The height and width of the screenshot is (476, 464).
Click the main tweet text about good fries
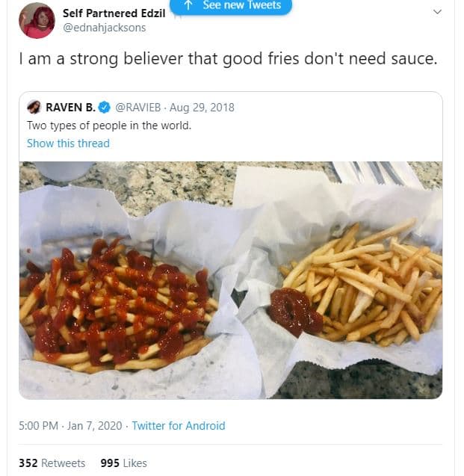(x=228, y=59)
